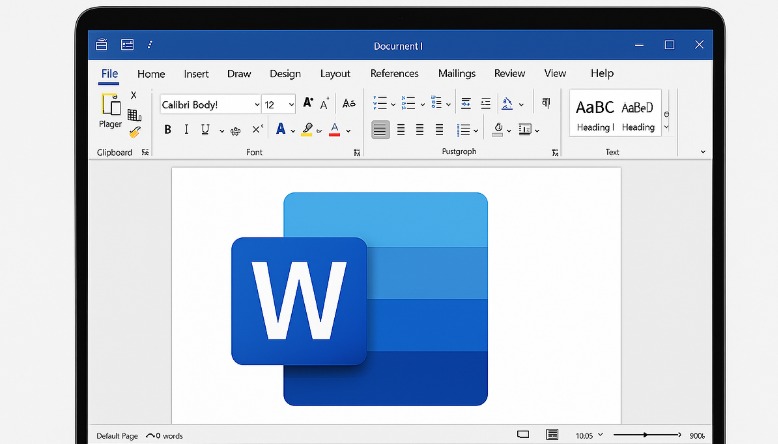Switch to the Insert tab

196,74
